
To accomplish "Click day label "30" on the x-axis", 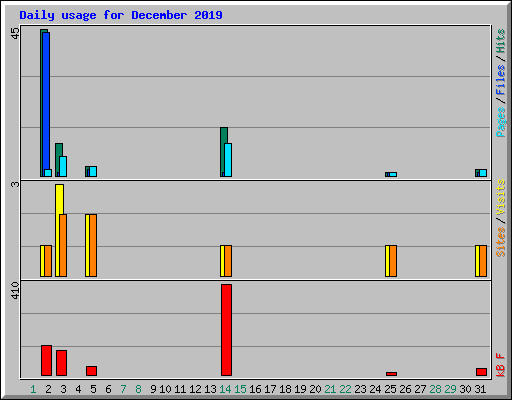I will (465, 389).
